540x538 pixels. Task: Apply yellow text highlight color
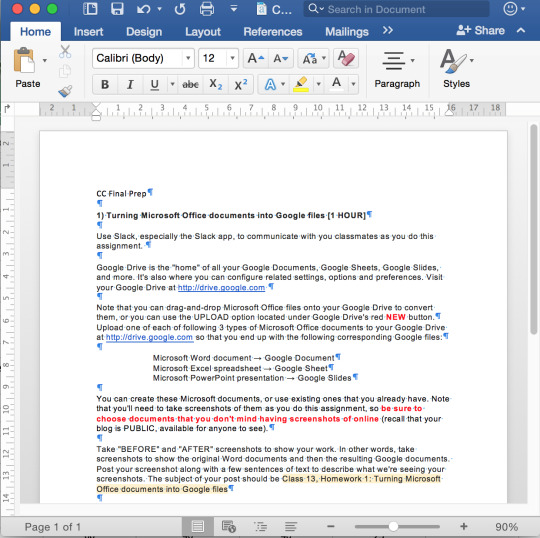[301, 84]
